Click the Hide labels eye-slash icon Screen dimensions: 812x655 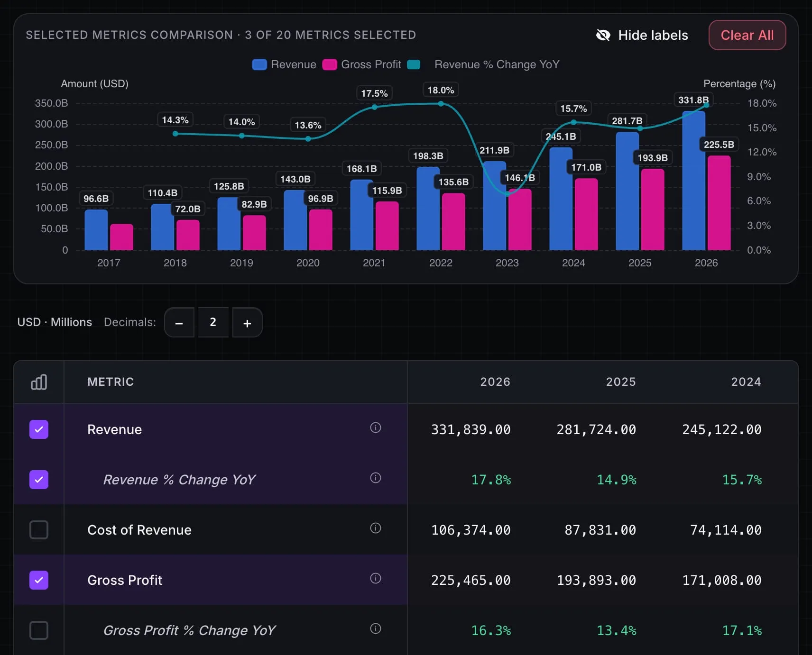[603, 35]
